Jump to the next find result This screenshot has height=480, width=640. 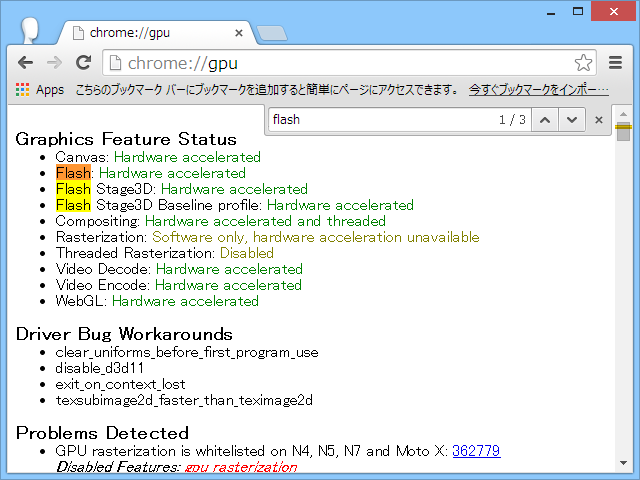coord(572,120)
